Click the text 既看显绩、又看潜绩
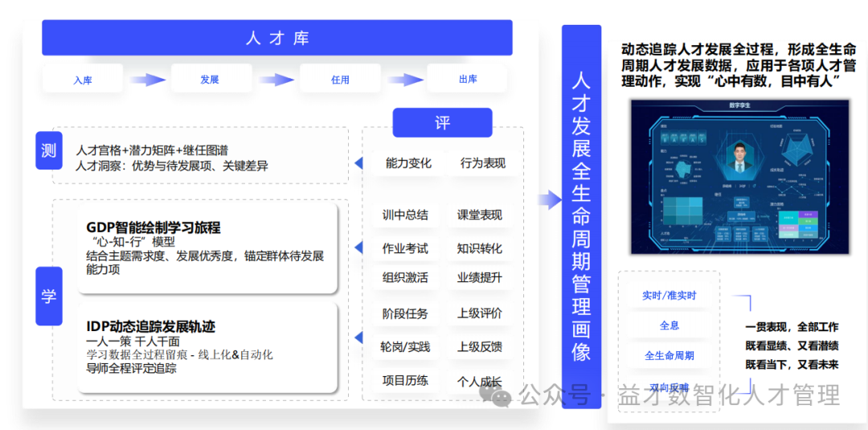The height and width of the screenshot is (430, 868). click(x=792, y=346)
